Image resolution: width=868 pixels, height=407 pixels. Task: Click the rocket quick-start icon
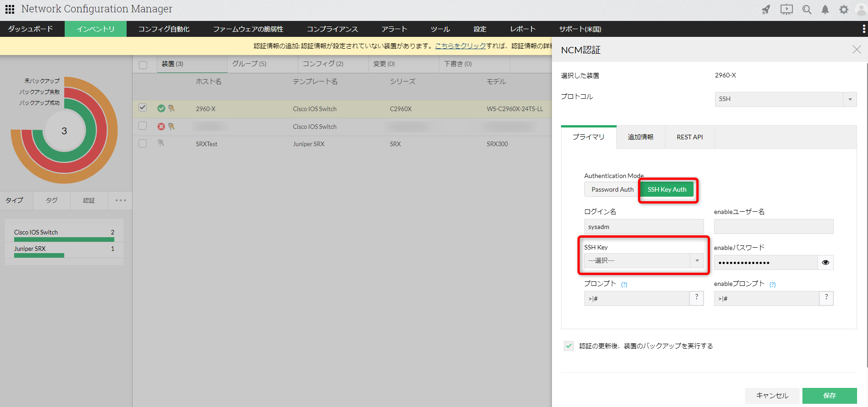click(766, 10)
